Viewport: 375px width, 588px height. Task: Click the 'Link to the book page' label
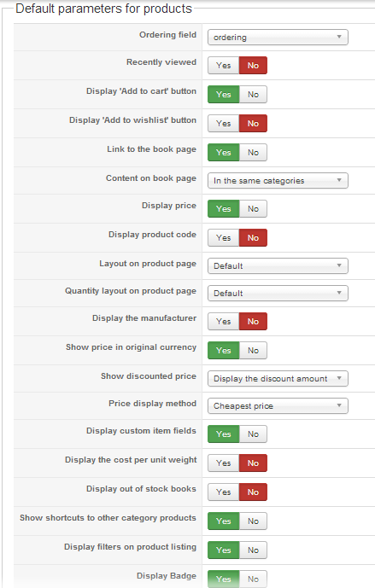pyautogui.click(x=152, y=149)
